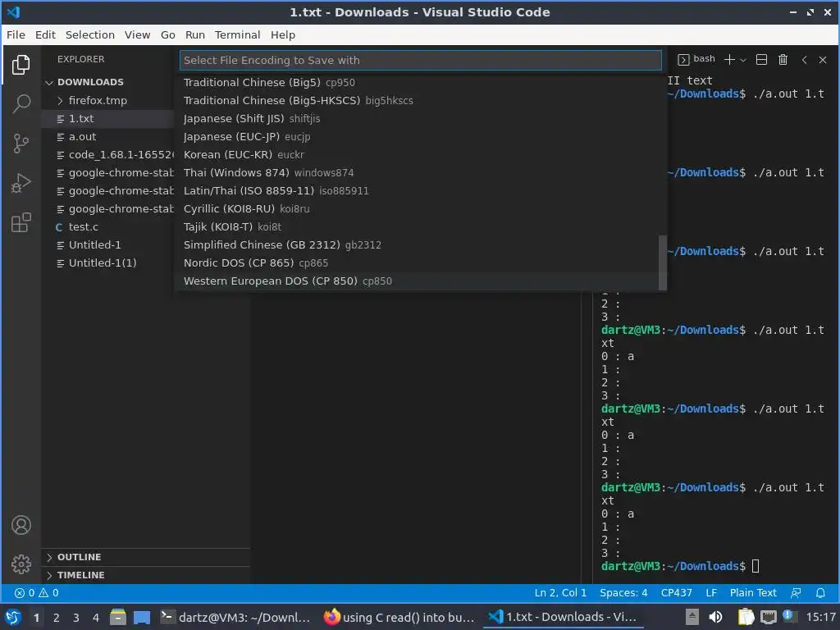Screen dimensions: 840x630
Task: Open the taskbar start menu icon
Action: [x=13, y=617]
